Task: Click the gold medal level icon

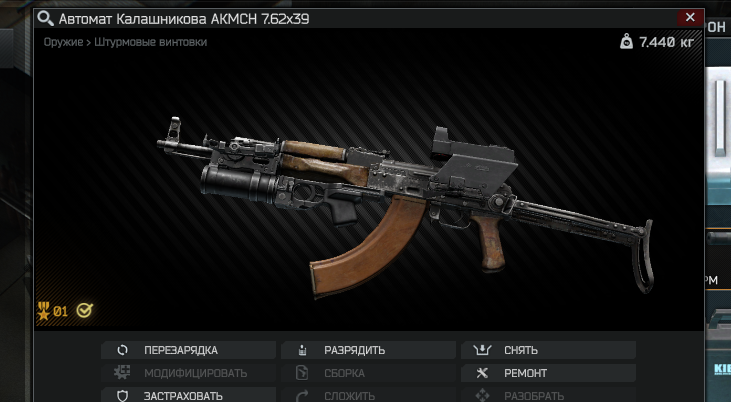Action: pyautogui.click(x=44, y=311)
